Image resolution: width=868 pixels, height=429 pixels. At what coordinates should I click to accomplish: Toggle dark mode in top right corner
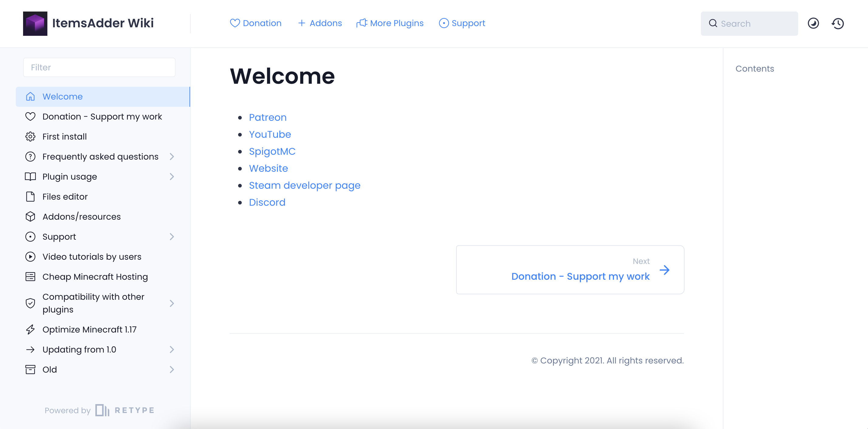pyautogui.click(x=813, y=23)
